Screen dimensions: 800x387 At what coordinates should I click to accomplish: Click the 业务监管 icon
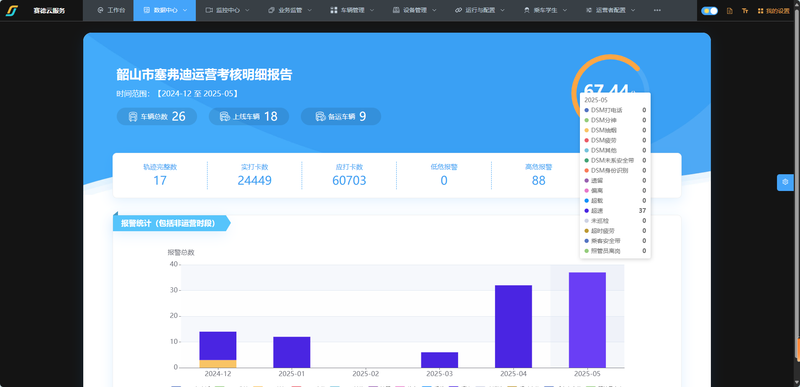pos(271,10)
